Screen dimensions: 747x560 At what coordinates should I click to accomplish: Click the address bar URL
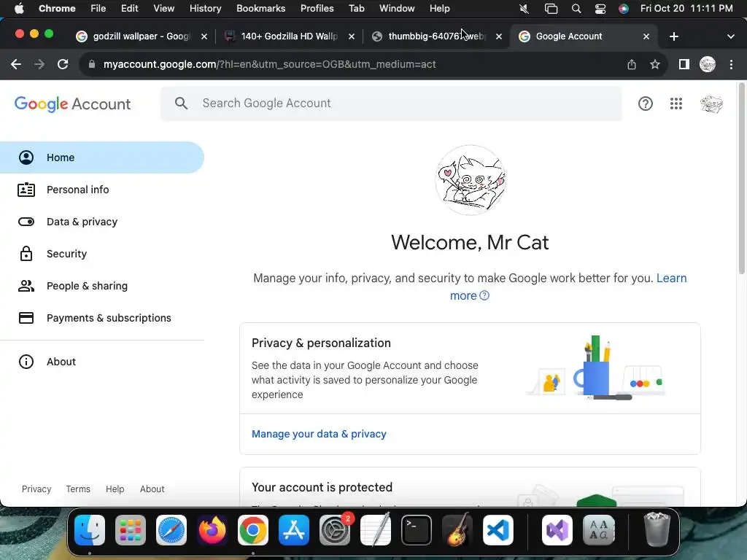[269, 64]
